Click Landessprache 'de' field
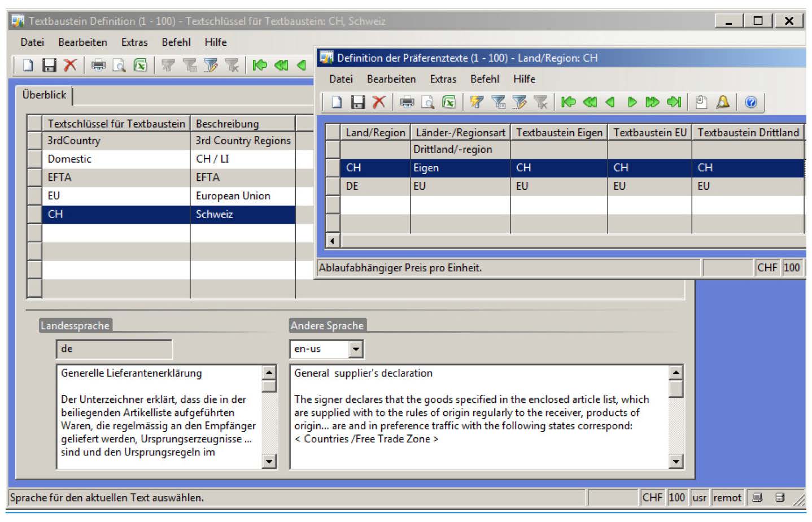Image resolution: width=812 pixels, height=522 pixels. point(115,349)
